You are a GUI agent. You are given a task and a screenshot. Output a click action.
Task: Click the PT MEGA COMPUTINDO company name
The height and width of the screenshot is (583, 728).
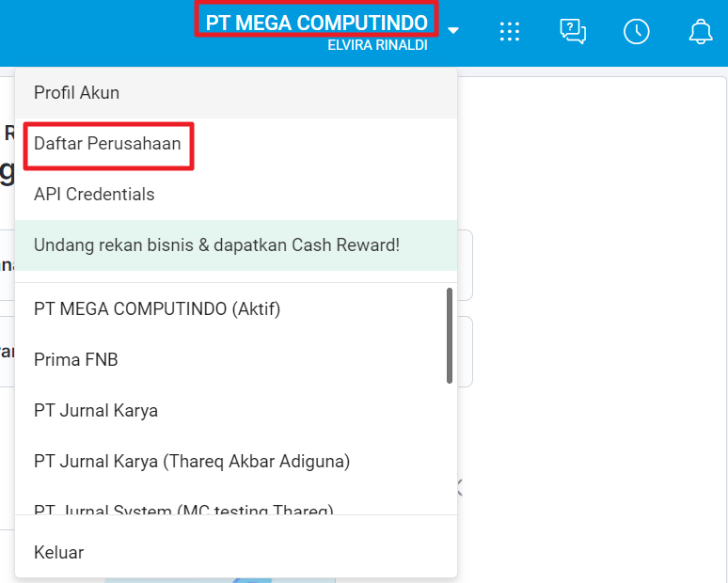pos(316,23)
